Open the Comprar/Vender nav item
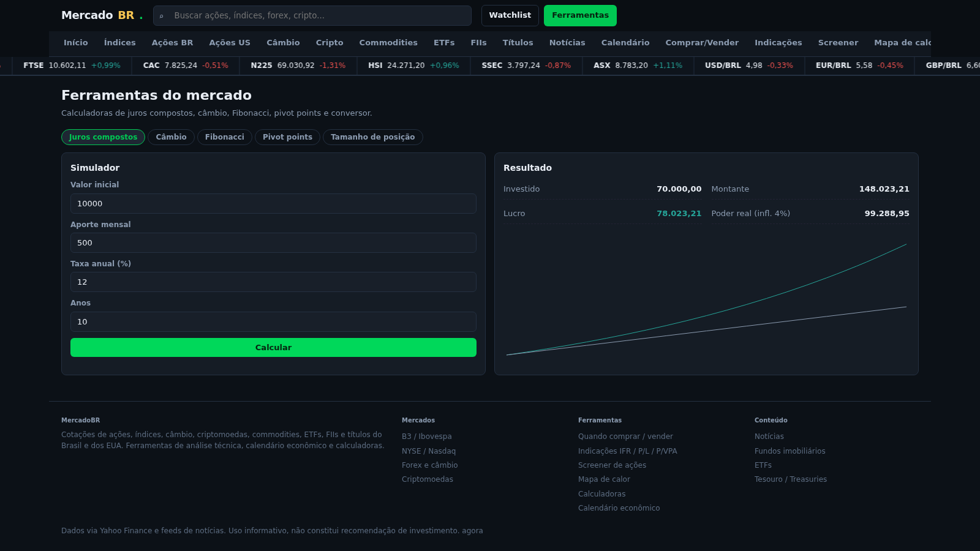The height and width of the screenshot is (551, 980). click(702, 43)
